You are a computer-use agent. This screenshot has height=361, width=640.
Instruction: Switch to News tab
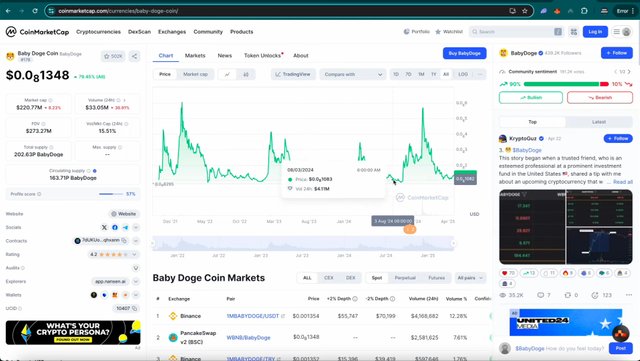pos(224,56)
